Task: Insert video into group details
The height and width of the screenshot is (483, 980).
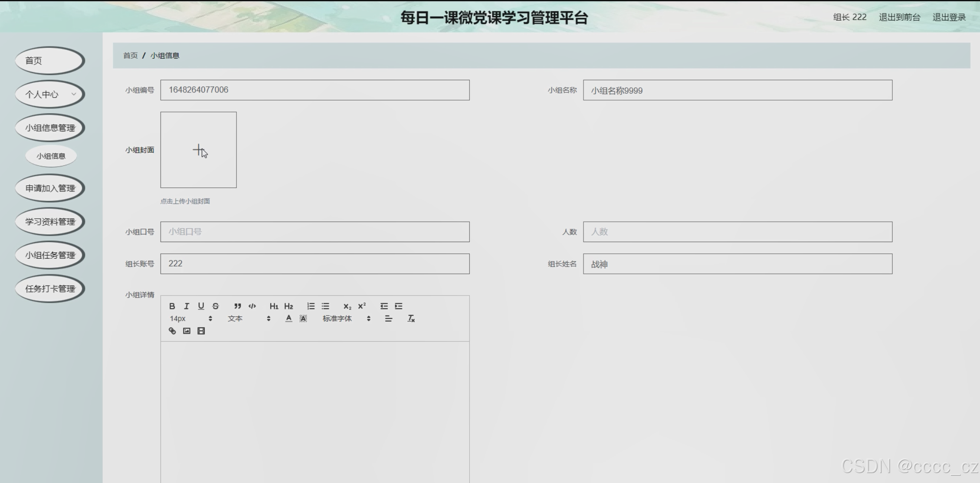Action: click(x=201, y=331)
